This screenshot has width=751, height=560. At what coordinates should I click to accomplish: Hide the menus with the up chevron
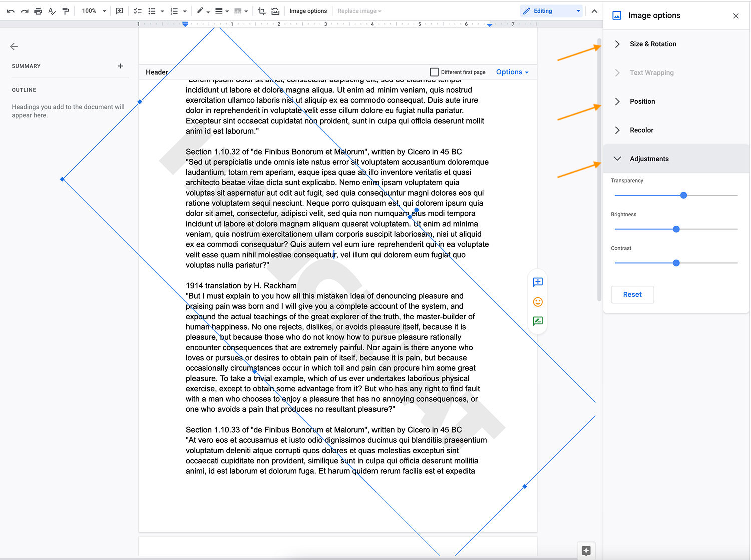(x=594, y=11)
